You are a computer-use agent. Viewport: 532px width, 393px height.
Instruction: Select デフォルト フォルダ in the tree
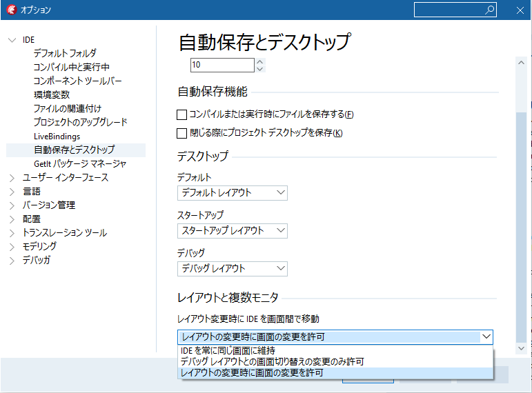pyautogui.click(x=65, y=53)
